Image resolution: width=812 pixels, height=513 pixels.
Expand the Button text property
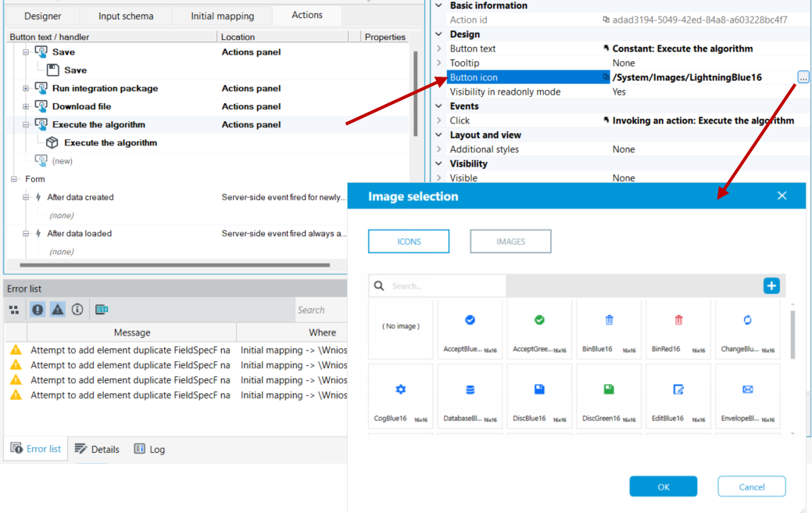(438, 48)
